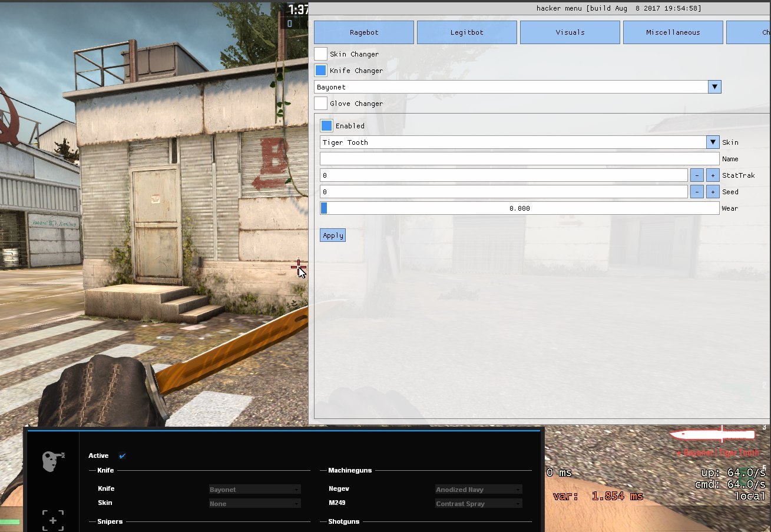Select the masked head icon in sidebar
Viewport: 771px width, 532px height.
(52, 461)
